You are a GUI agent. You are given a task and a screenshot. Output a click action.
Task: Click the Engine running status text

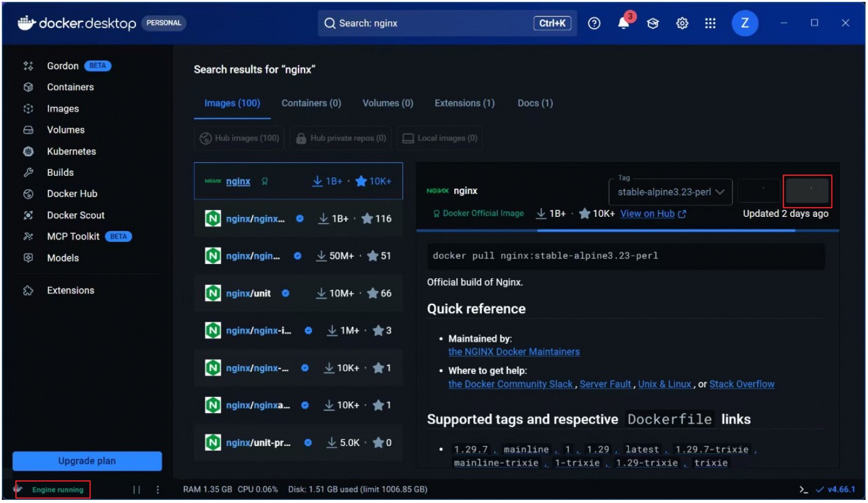pyautogui.click(x=58, y=490)
